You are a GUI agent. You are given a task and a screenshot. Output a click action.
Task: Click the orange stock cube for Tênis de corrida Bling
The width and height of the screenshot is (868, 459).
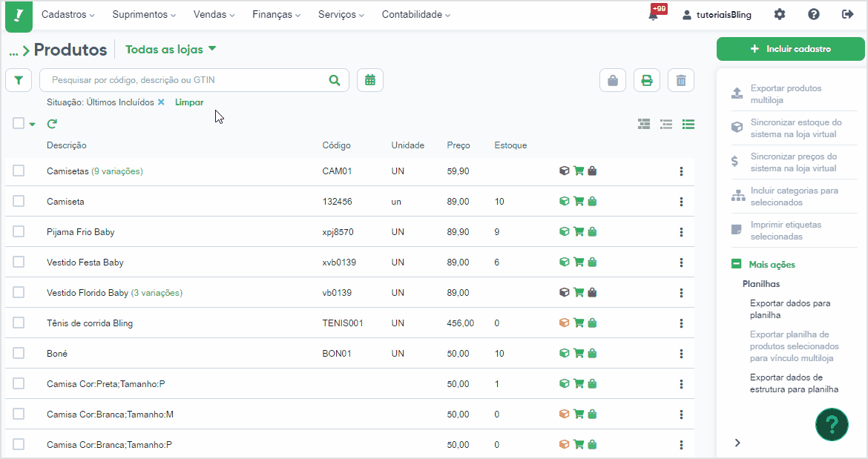pyautogui.click(x=564, y=323)
